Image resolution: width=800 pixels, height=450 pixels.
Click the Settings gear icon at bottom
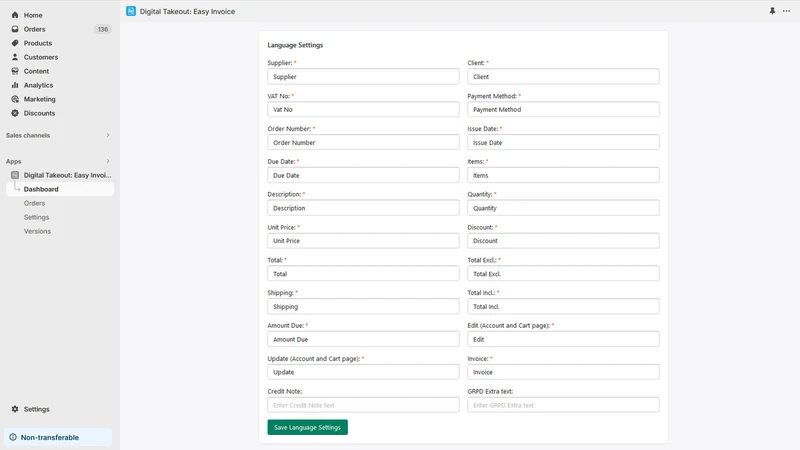[x=15, y=409]
